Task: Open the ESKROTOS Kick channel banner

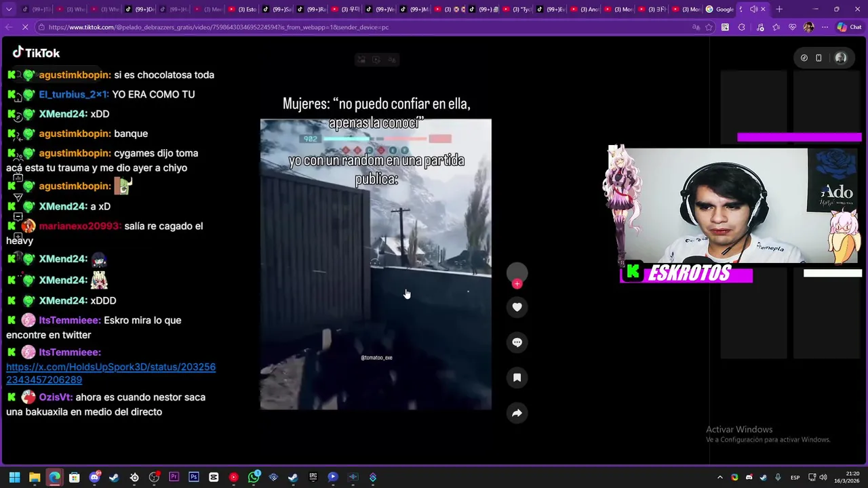Action: pos(686,273)
